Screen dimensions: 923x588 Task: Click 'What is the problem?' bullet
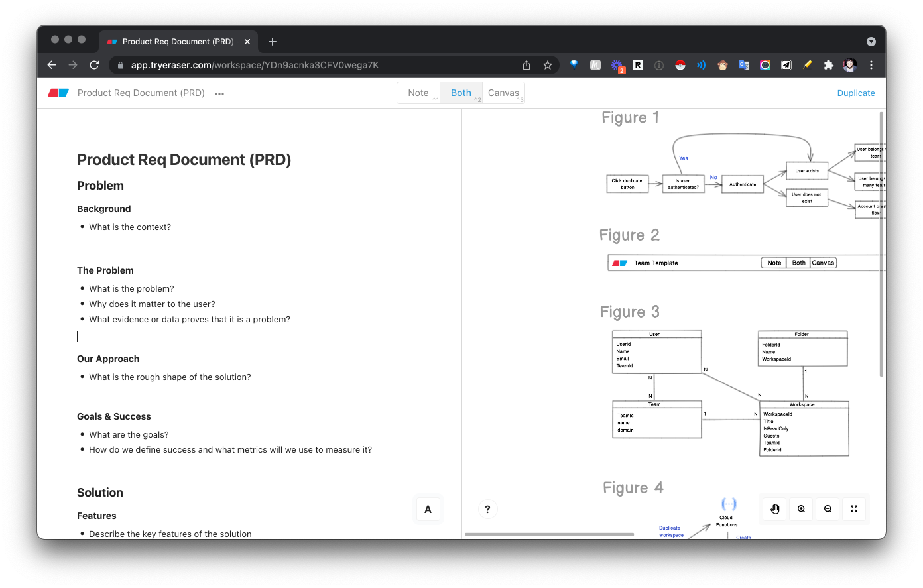tap(131, 288)
